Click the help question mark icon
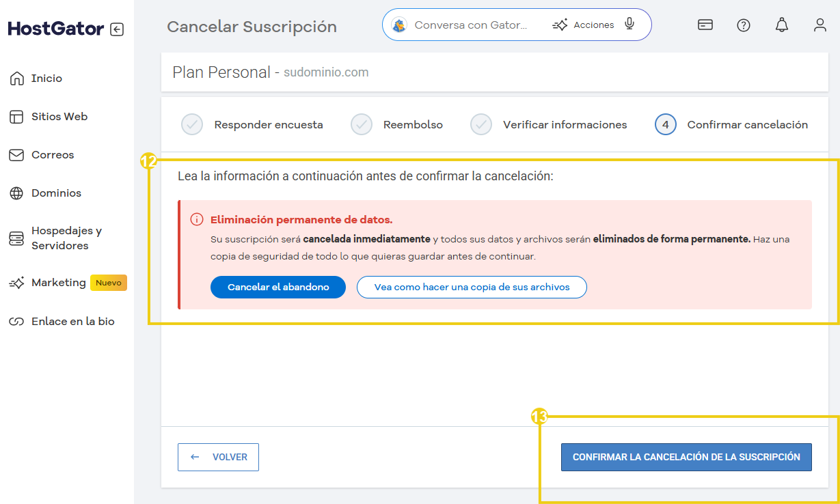Image resolution: width=840 pixels, height=504 pixels. click(743, 25)
